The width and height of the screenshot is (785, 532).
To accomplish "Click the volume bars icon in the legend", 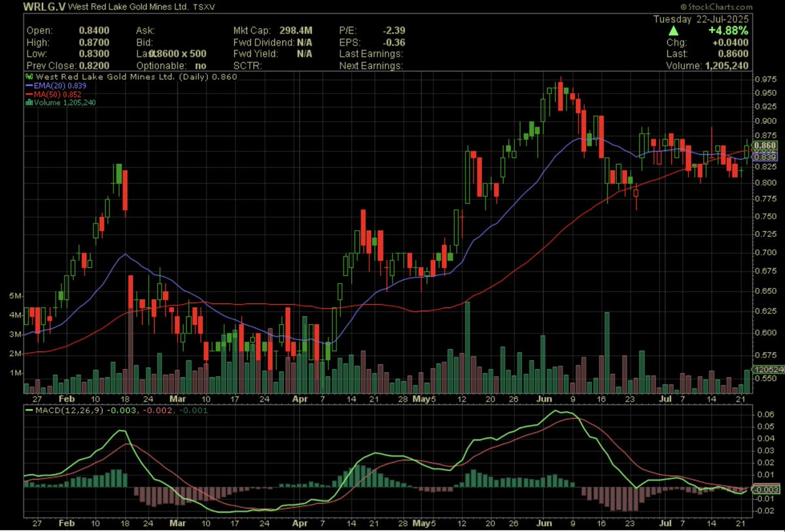I will [27, 102].
